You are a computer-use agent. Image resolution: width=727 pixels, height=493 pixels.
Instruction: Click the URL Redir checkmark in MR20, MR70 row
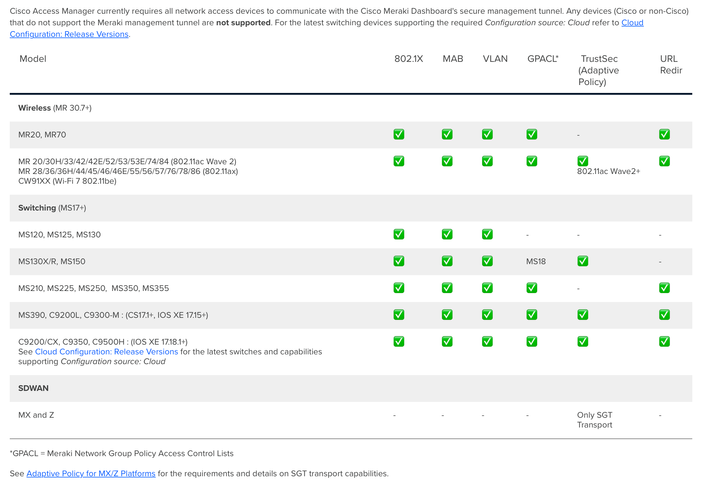pos(664,134)
